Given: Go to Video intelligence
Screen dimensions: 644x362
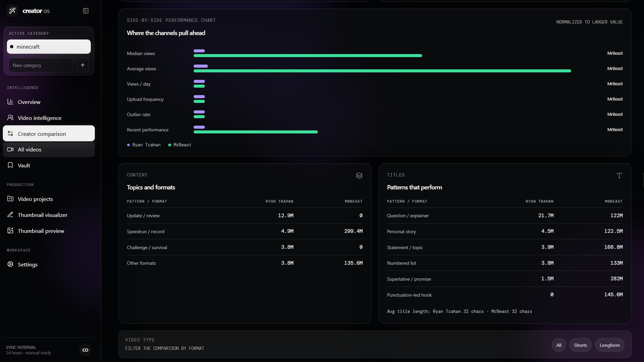Looking at the screenshot, I should (49, 118).
